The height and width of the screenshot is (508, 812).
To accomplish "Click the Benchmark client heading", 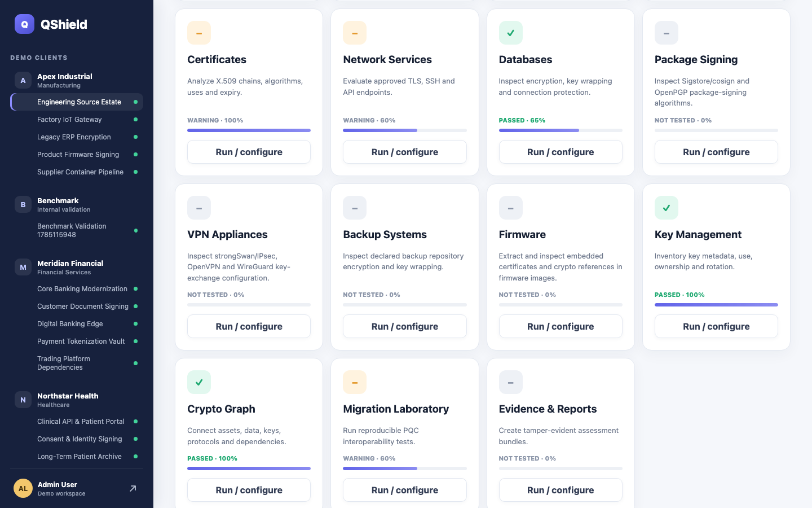I will (58, 200).
